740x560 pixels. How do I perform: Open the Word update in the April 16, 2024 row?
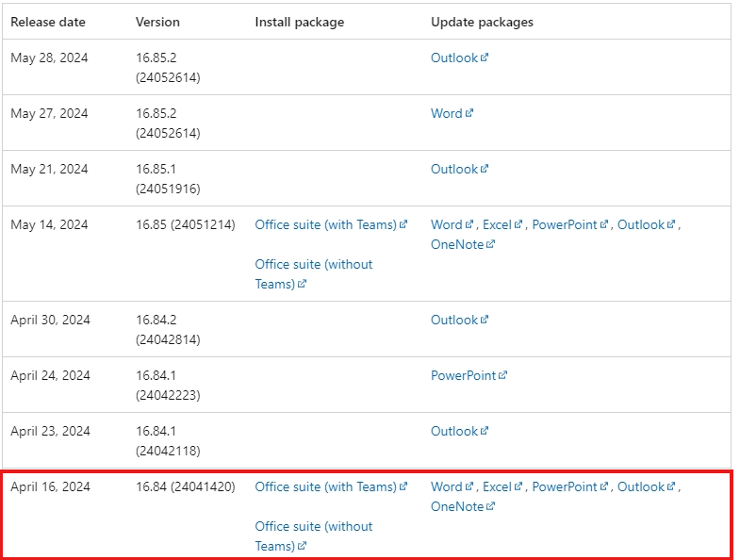click(x=452, y=486)
